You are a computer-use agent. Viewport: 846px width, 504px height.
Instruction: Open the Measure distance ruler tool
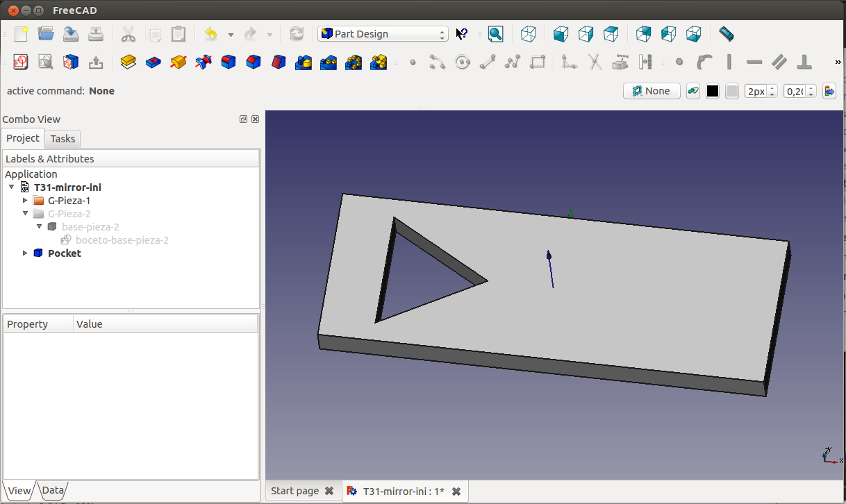pos(726,34)
